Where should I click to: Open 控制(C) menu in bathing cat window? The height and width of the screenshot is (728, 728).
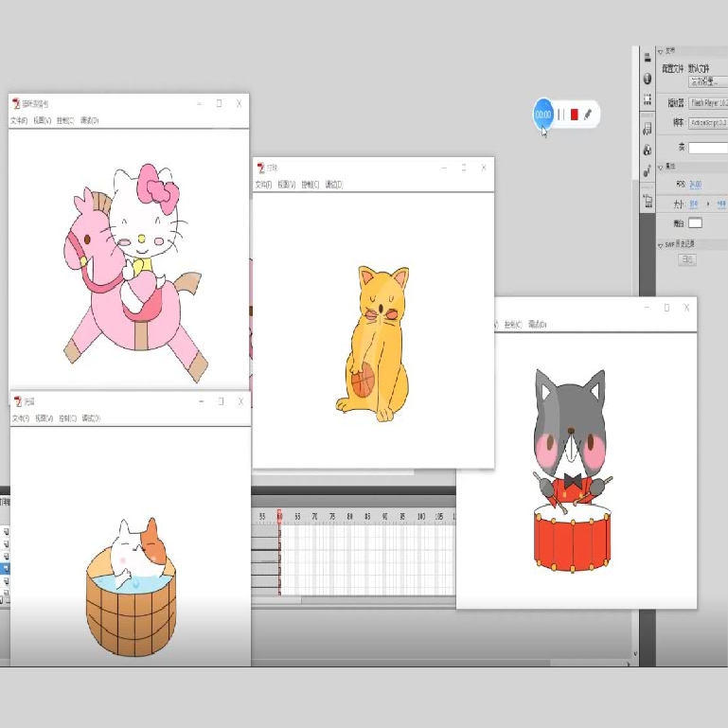click(67, 418)
